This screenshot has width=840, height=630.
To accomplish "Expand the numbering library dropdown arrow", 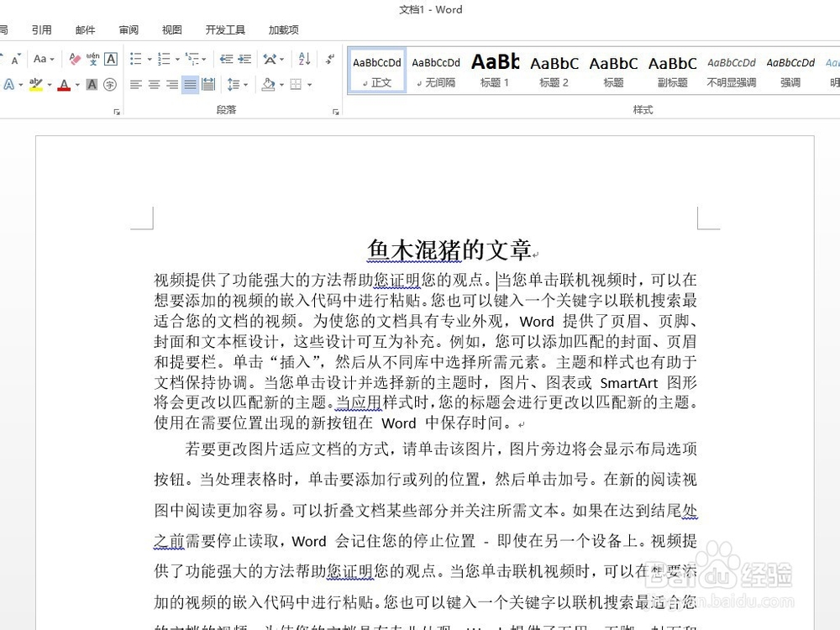I will [x=177, y=59].
